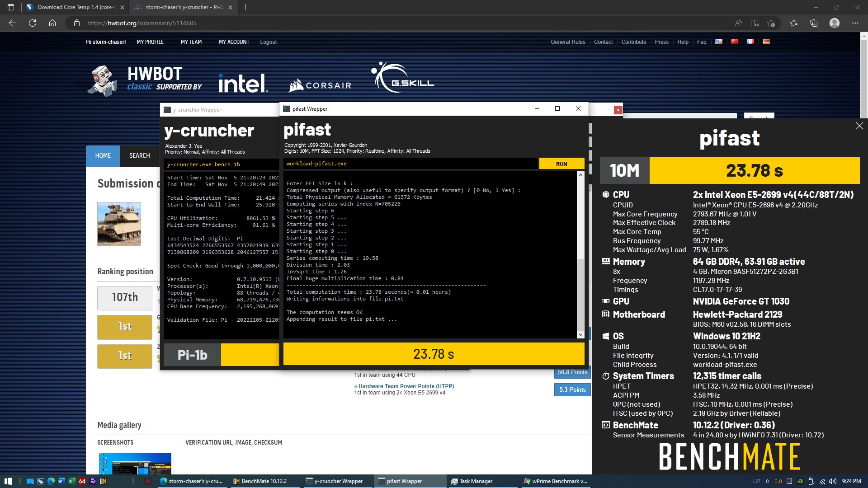
Task: Select the storm-chaser's y-cruncher tab
Action: click(x=183, y=7)
